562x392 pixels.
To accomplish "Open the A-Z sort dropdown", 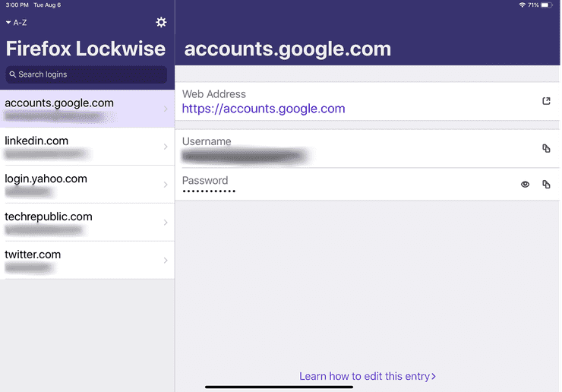I will tap(16, 23).
